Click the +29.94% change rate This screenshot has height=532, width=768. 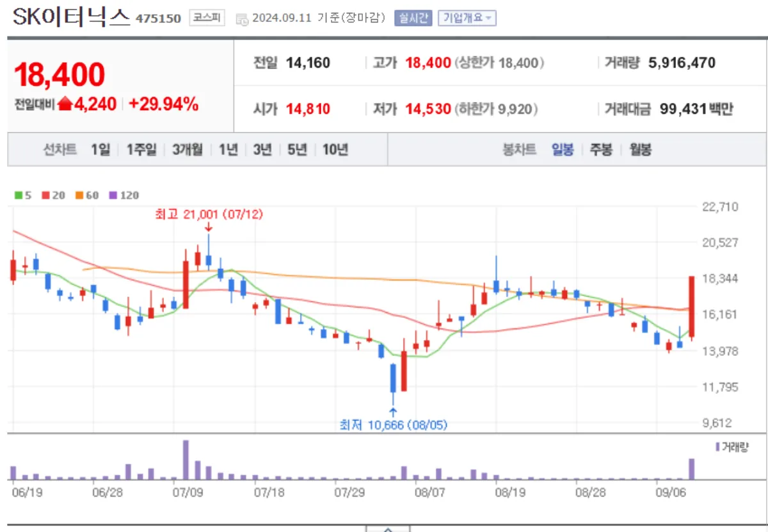[164, 104]
